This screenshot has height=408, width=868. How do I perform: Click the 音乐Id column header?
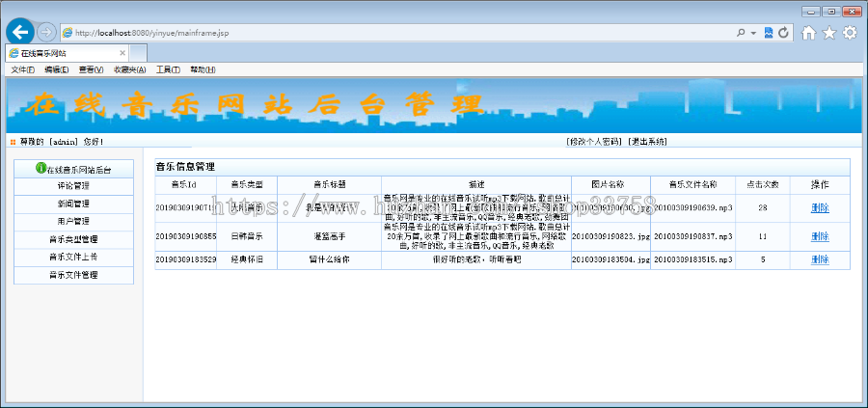(184, 185)
